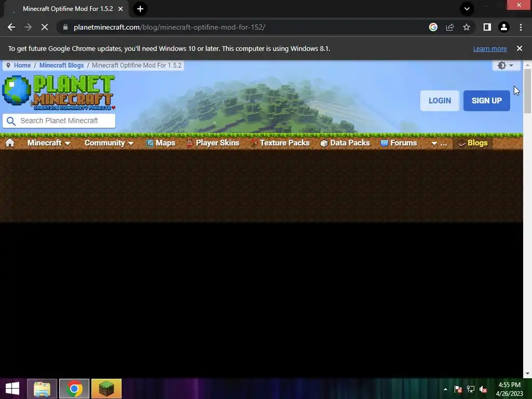Go to the site home icon
This screenshot has width=532, height=399.
[x=10, y=143]
